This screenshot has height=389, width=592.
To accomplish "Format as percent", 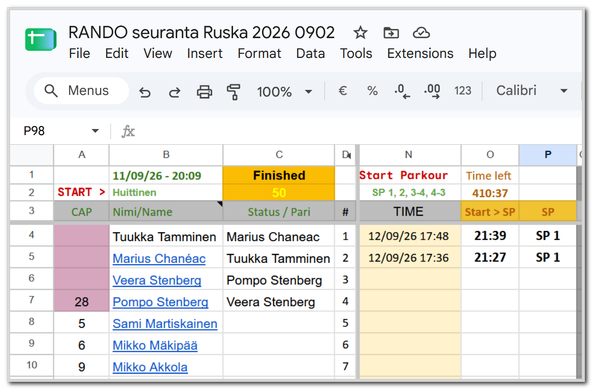I will coord(372,91).
